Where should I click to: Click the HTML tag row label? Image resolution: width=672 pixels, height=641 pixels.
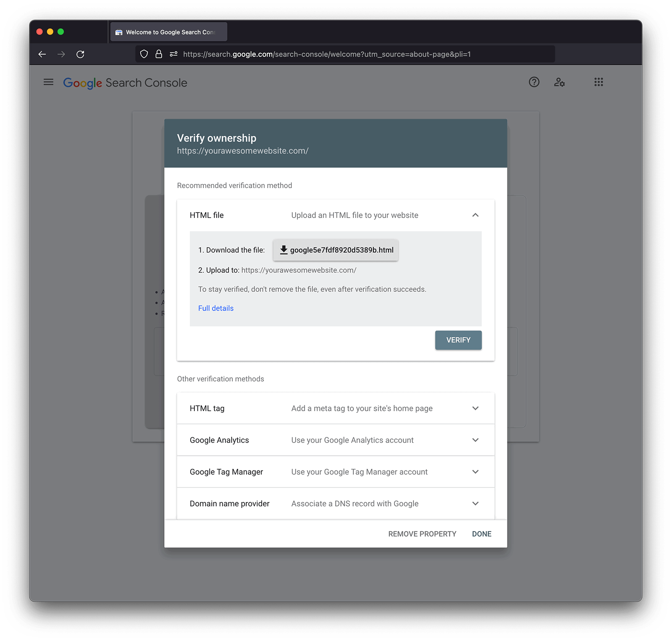pyautogui.click(x=207, y=408)
